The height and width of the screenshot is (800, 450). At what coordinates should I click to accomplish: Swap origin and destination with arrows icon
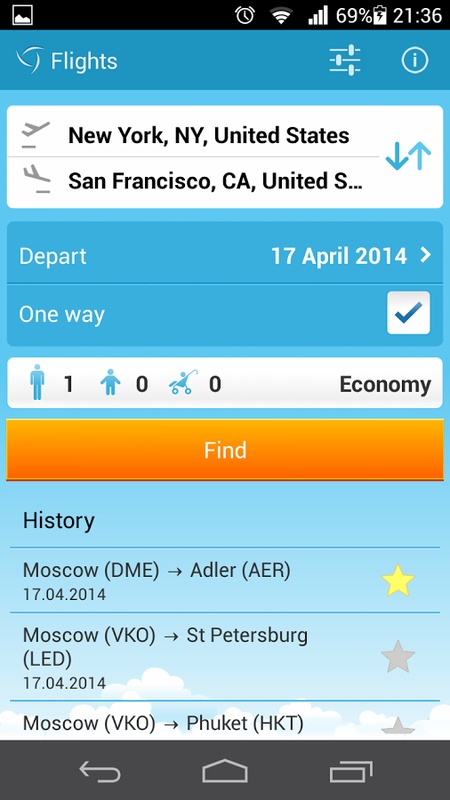click(x=408, y=156)
